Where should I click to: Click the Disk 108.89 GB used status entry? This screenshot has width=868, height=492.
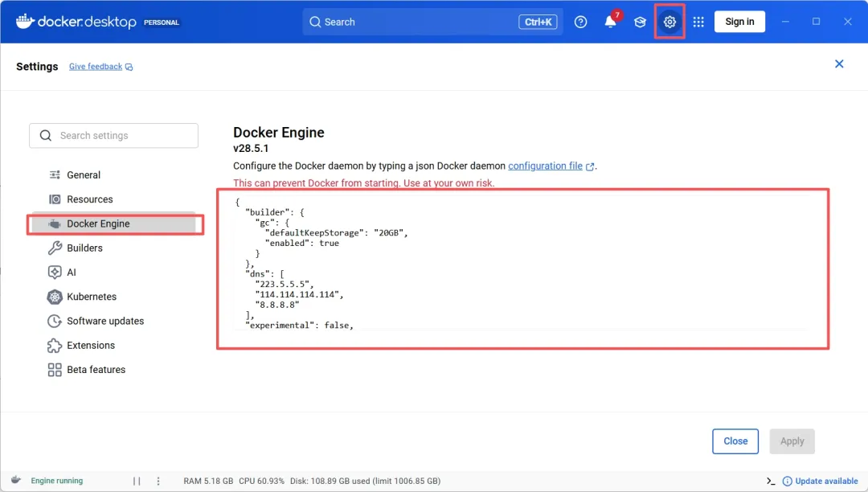(x=366, y=481)
